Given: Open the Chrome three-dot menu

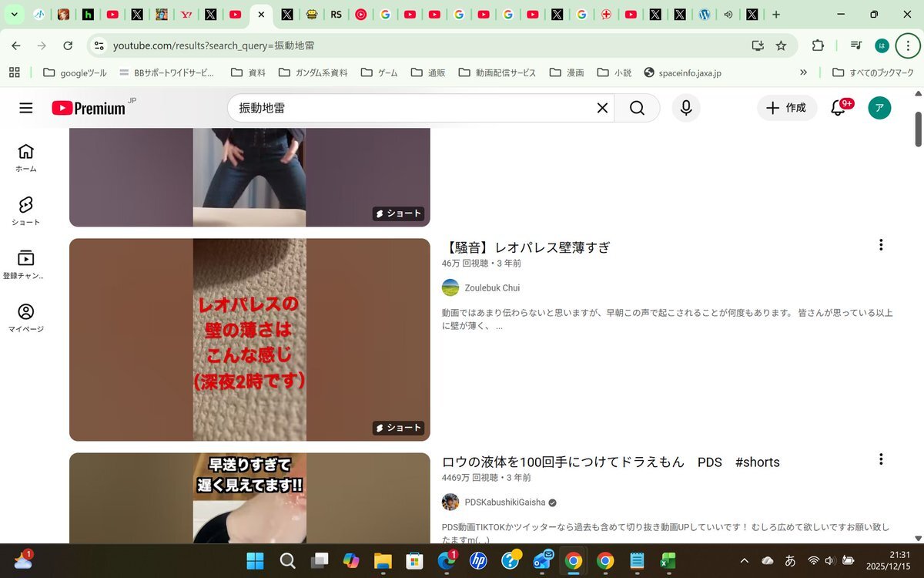Looking at the screenshot, I should [908, 45].
